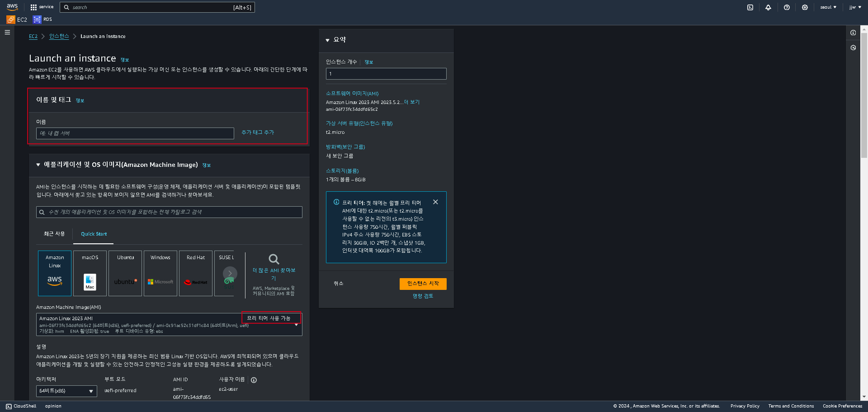This screenshot has height=412, width=868.
Task: Click the info link beside Launch an instance
Action: coord(125,60)
